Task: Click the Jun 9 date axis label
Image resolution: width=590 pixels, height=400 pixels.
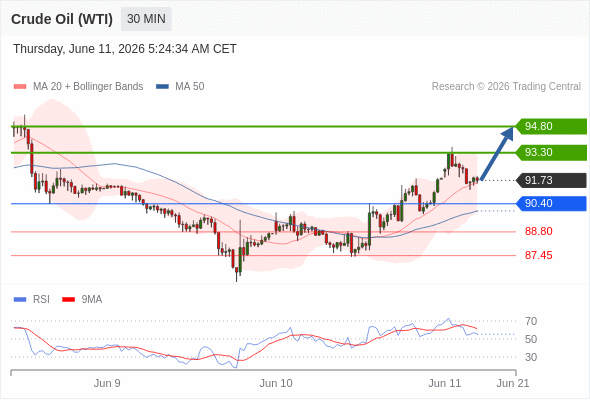Action: [x=107, y=383]
